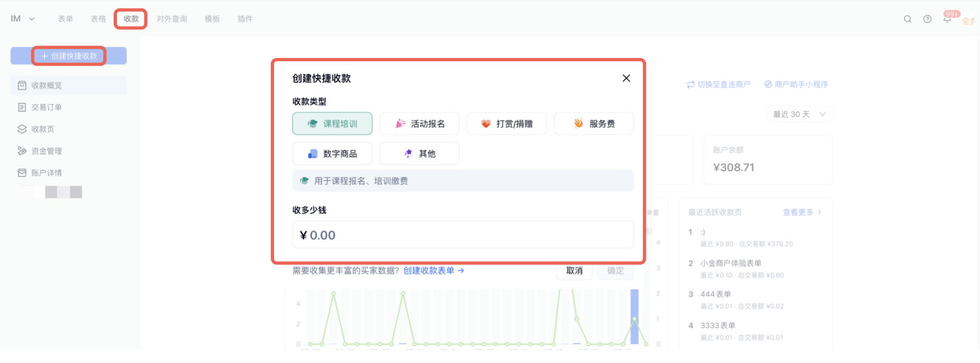Screen dimensions: 980x363
Task: Open the 最近 30 天 date range dropdown
Action: [x=800, y=114]
